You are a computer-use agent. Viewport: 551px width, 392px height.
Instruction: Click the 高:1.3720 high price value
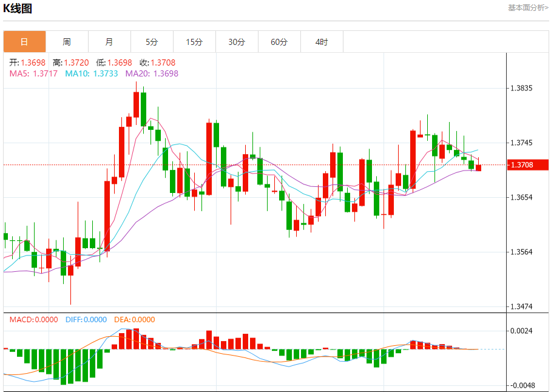pyautogui.click(x=70, y=63)
